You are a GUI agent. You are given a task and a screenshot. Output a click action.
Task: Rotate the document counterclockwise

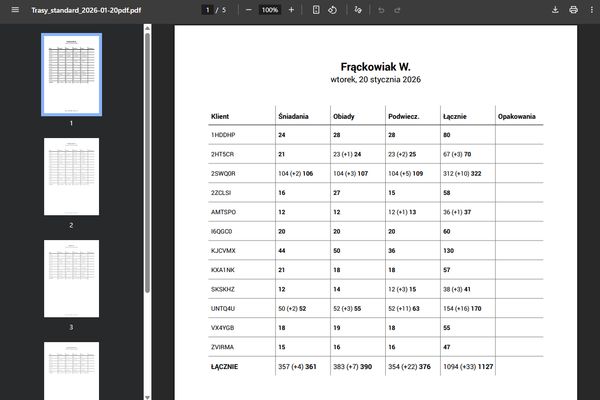(332, 9)
